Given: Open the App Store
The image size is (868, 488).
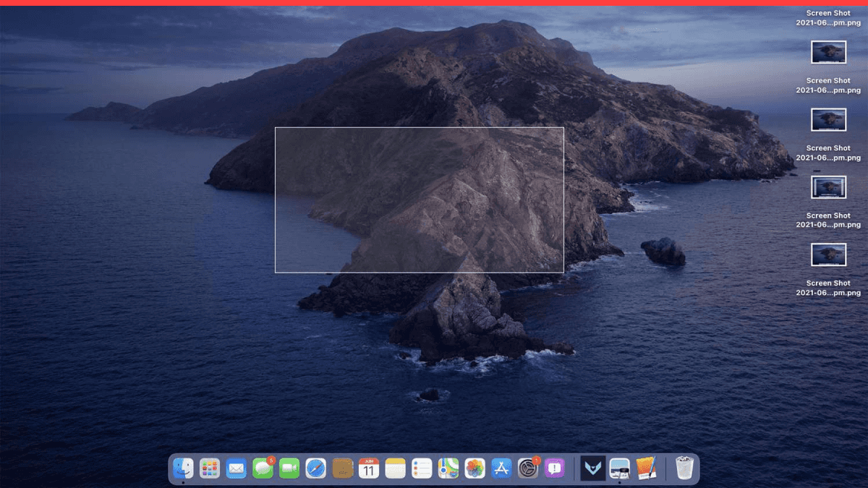Looking at the screenshot, I should [501, 468].
